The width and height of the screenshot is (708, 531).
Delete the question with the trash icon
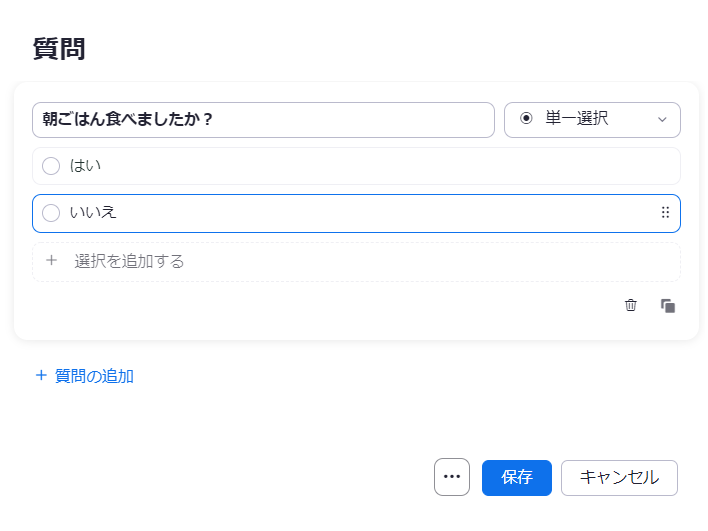coord(631,305)
